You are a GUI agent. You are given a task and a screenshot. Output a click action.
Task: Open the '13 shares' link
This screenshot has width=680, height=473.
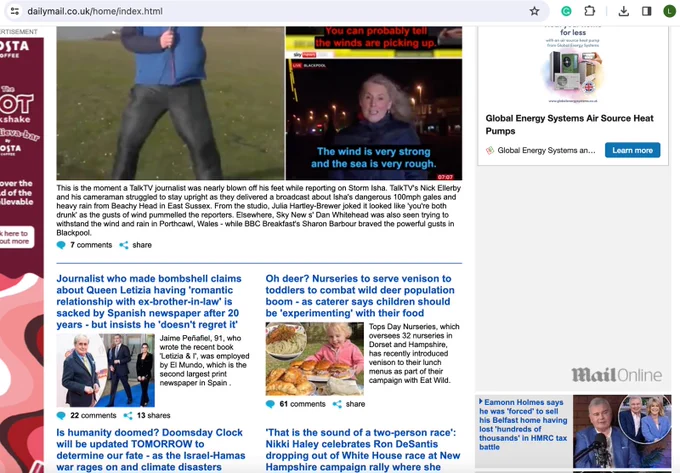pos(154,415)
